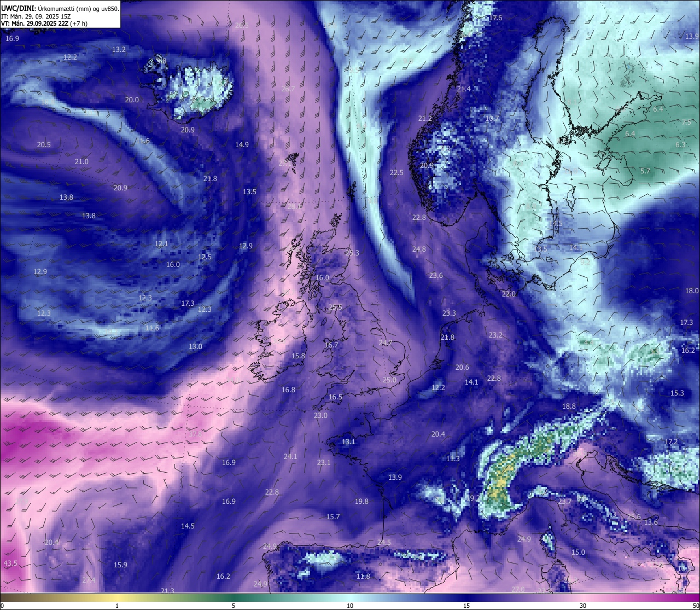The image size is (700, 610).
Task: Click the 14.9 value southeast of Iceland
Action: 242,144
